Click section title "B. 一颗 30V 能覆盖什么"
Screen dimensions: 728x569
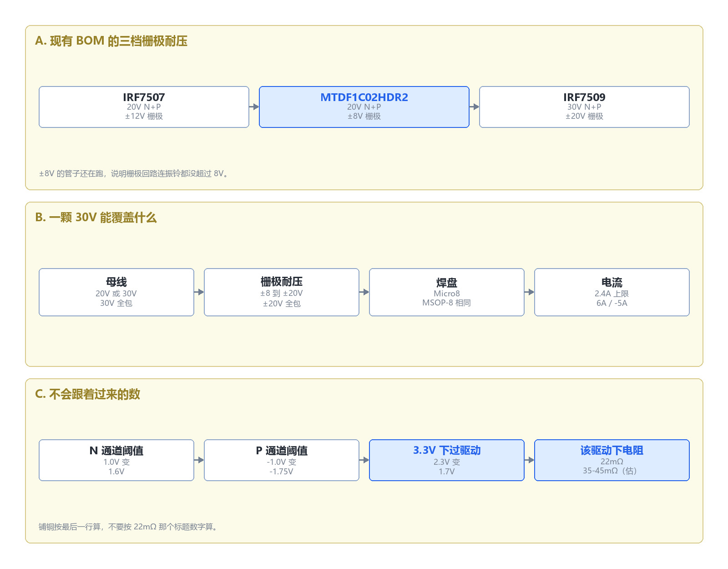(96, 218)
